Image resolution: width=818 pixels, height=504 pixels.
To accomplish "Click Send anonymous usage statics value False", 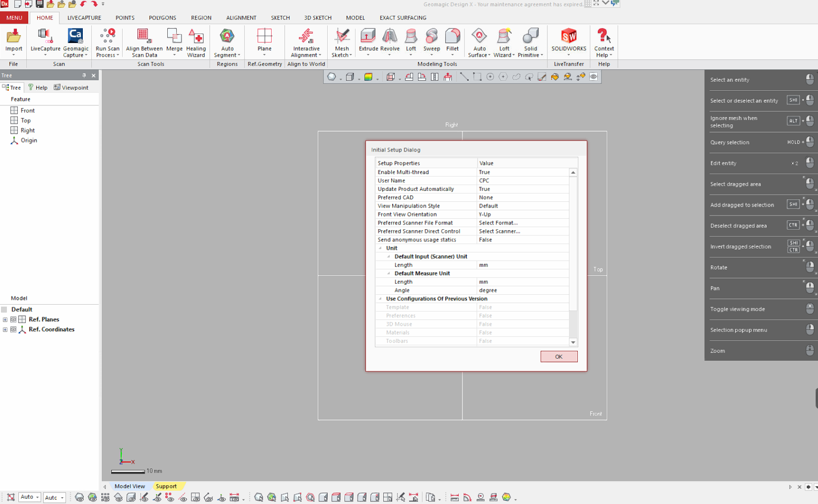I will [x=523, y=240].
